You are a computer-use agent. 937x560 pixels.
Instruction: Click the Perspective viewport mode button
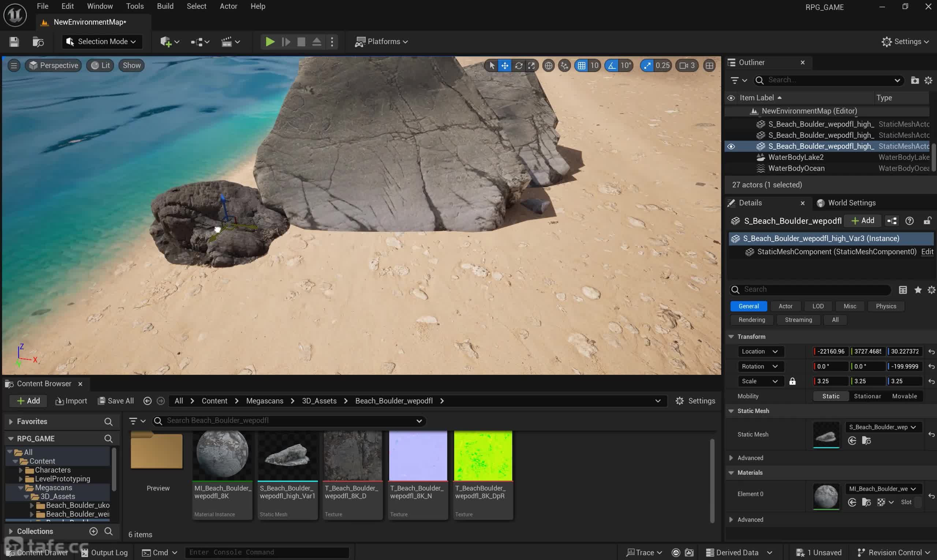[x=53, y=65]
